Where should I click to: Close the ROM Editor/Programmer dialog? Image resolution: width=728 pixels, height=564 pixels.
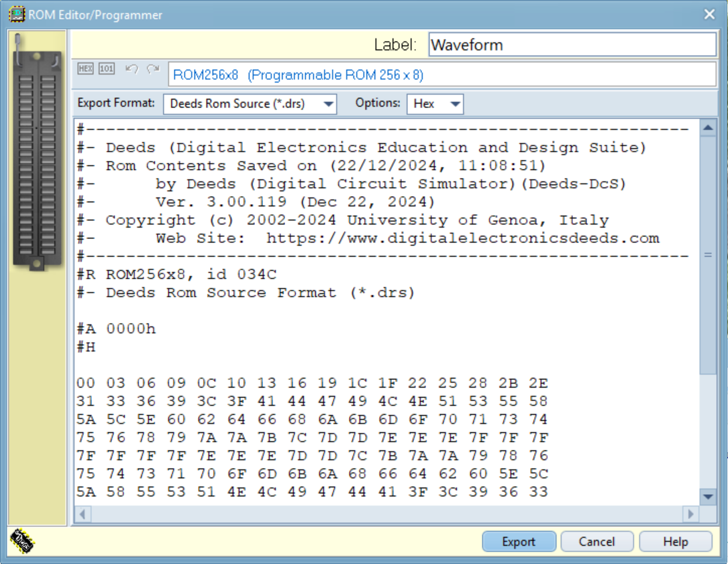tap(709, 14)
